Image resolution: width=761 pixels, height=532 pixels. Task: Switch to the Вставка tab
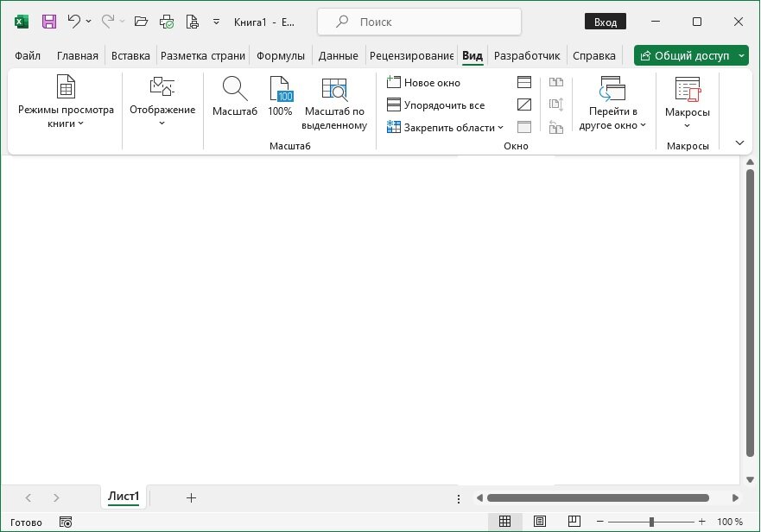[x=130, y=56]
